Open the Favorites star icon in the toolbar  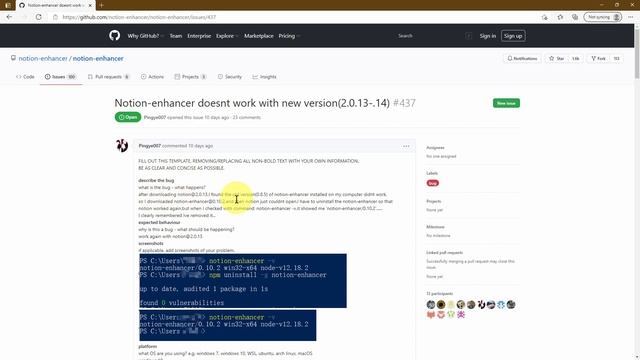[x=560, y=17]
